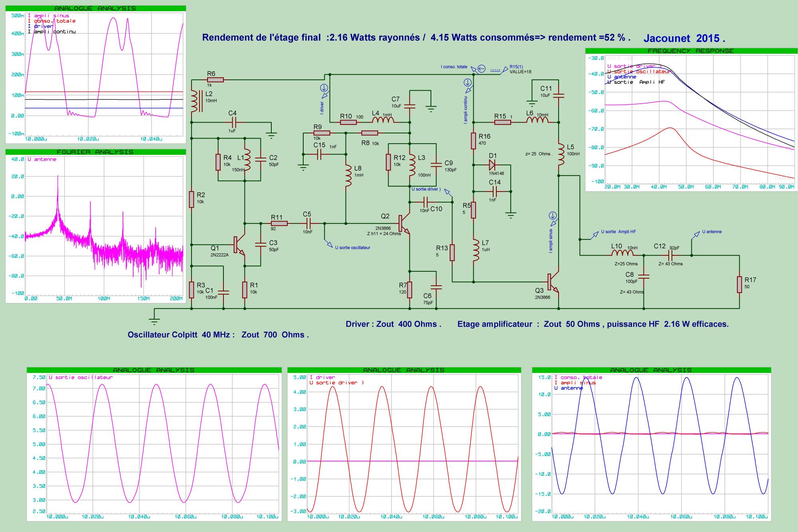Select the D1 1N4148 diode symbol
Viewport: 798px width, 532px height.
point(492,164)
